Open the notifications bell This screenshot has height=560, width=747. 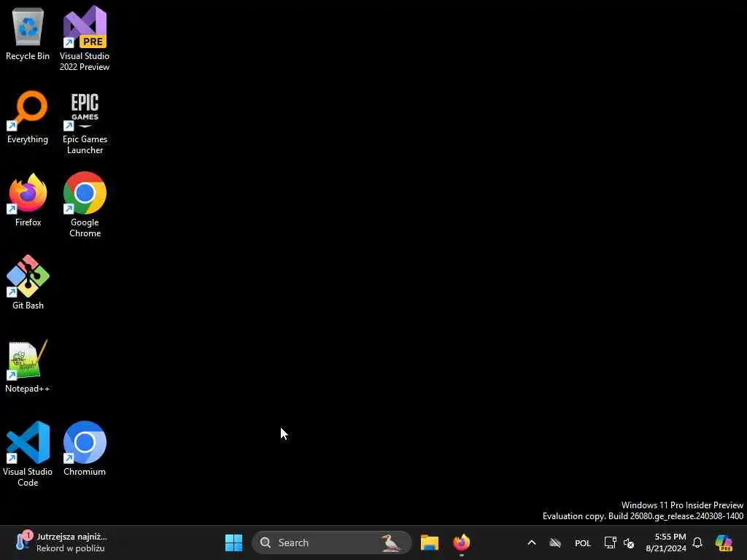pos(697,542)
